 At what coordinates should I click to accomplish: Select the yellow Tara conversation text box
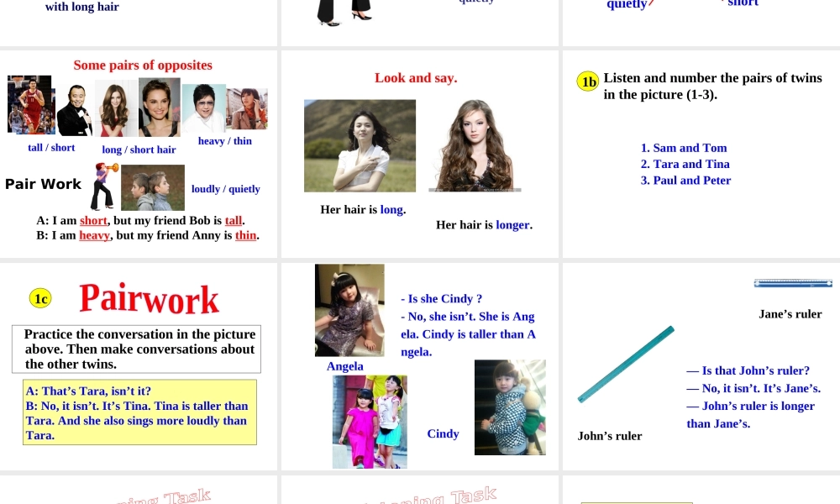pyautogui.click(x=139, y=412)
